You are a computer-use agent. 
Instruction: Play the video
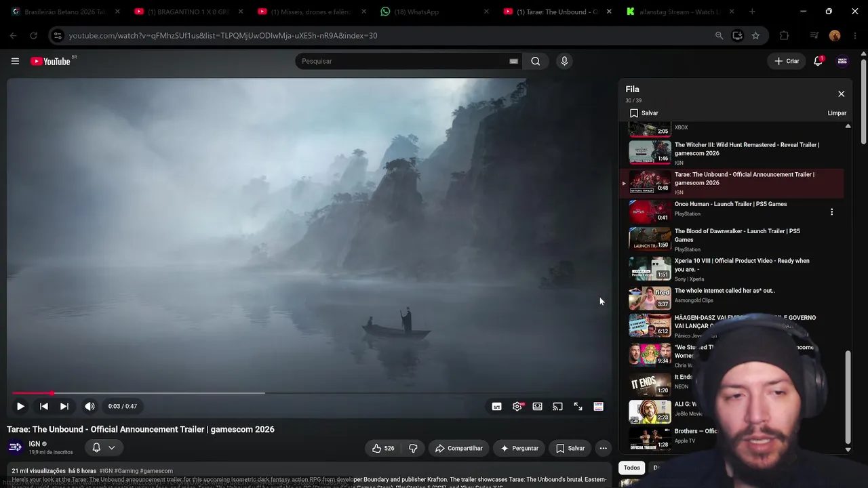click(x=20, y=407)
